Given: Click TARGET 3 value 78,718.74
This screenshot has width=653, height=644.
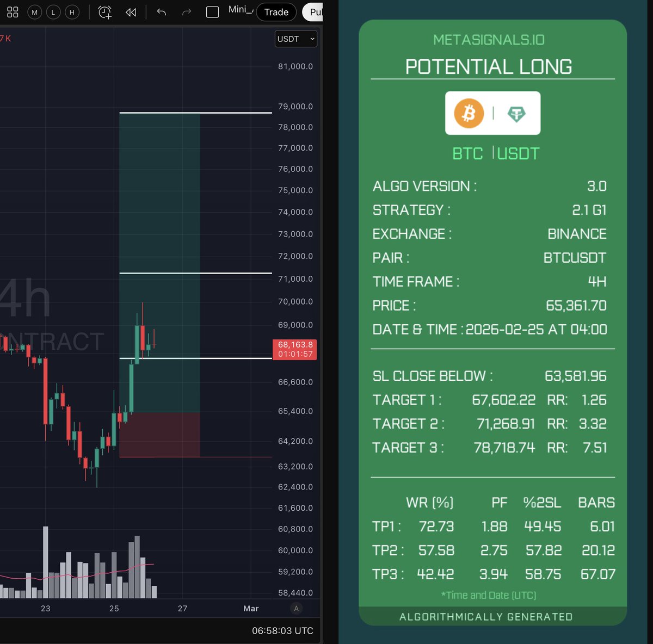Looking at the screenshot, I should coord(504,448).
